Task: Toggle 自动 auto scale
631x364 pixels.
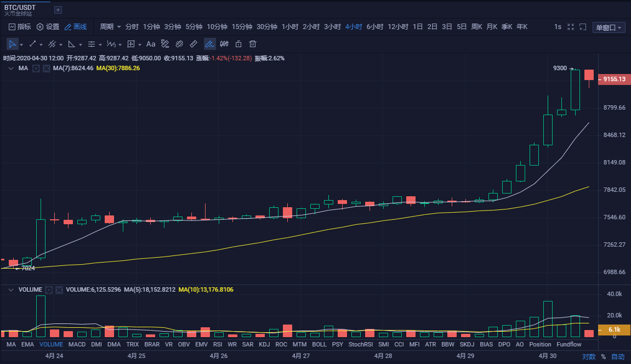Action: pyautogui.click(x=618, y=356)
